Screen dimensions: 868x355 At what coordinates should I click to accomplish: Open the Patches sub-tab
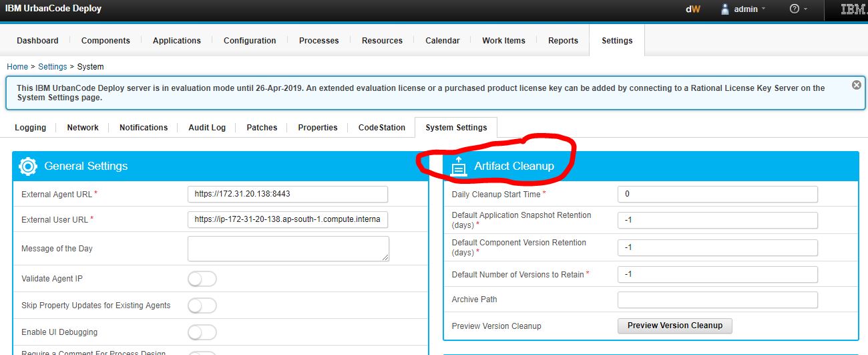262,128
